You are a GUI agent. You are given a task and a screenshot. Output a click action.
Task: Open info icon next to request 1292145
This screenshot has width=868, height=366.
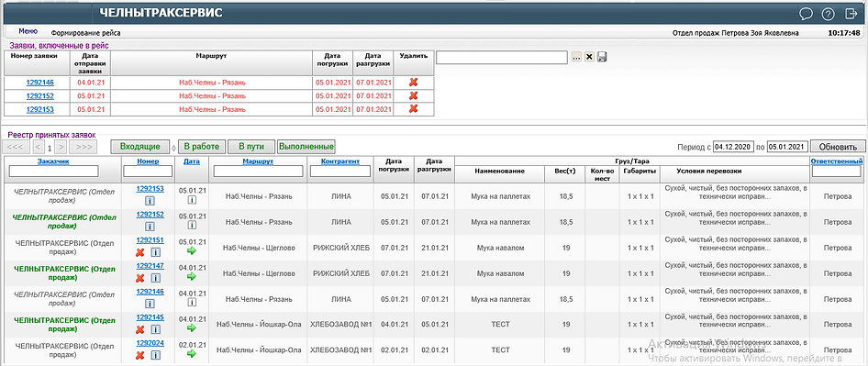(156, 329)
